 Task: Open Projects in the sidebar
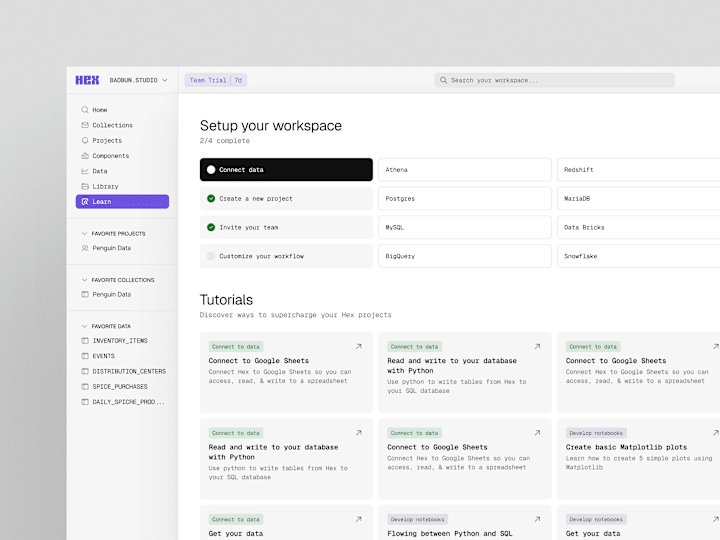tap(122, 141)
